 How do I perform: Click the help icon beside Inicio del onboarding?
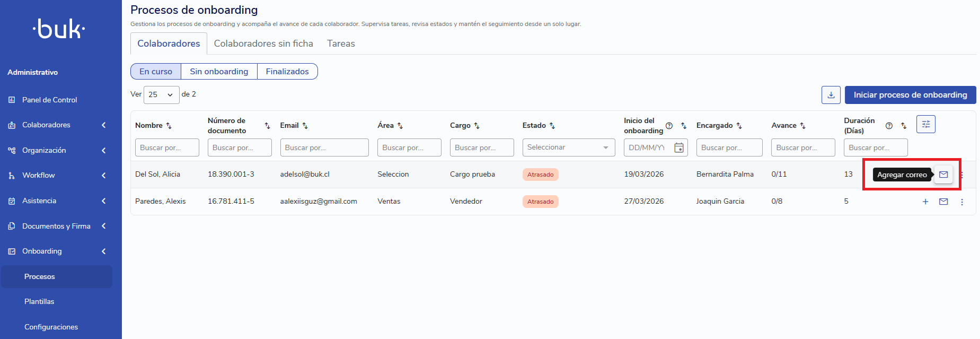tap(669, 126)
